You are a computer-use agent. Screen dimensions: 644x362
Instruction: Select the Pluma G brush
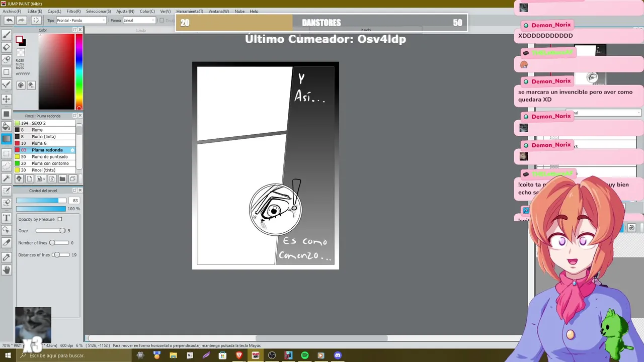[45, 143]
